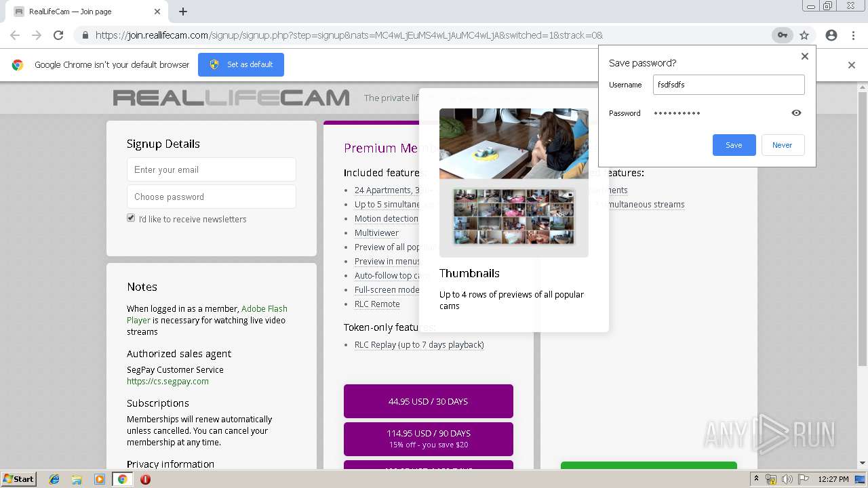The height and width of the screenshot is (488, 868).
Task: Open the File Explorer taskbar icon
Action: pyautogui.click(x=77, y=479)
